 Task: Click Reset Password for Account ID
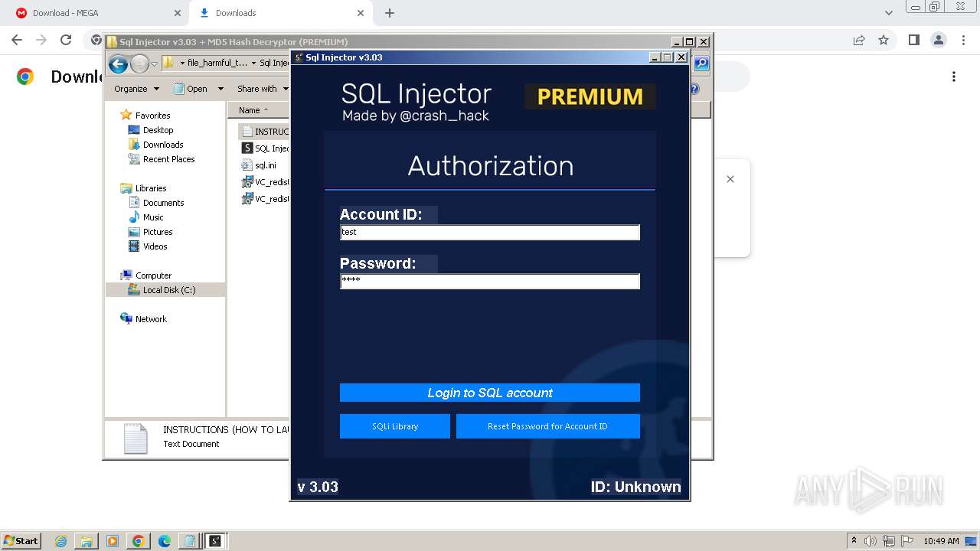click(x=548, y=426)
